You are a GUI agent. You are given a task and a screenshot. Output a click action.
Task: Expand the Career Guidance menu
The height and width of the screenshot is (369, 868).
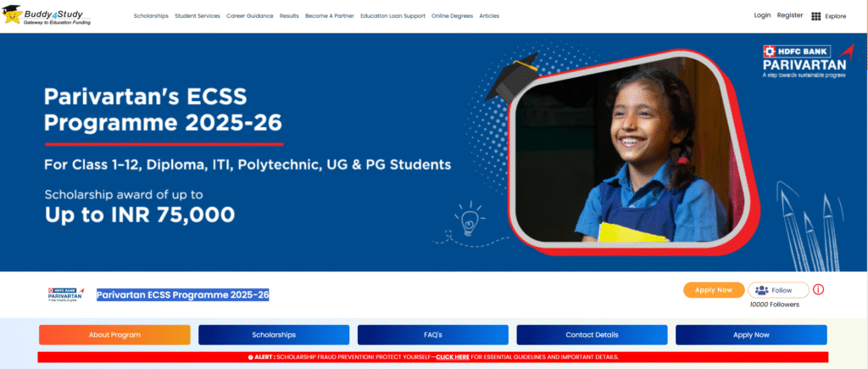point(250,16)
